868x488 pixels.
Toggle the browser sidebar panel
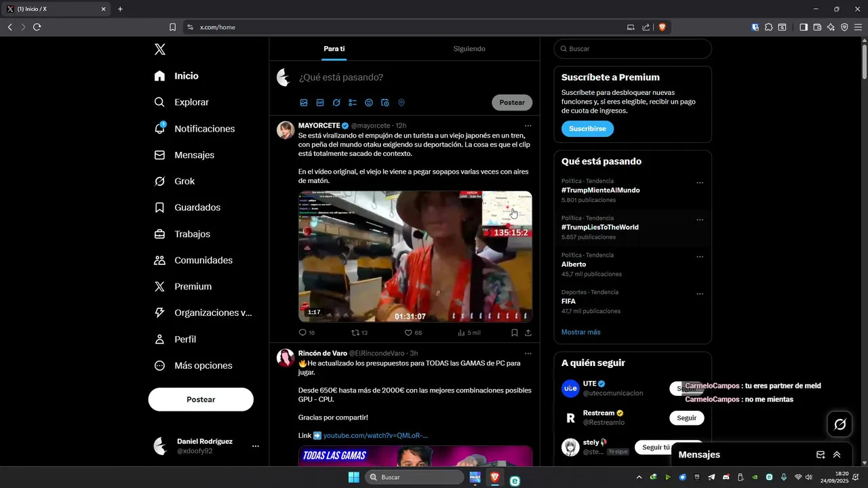pos(804,27)
